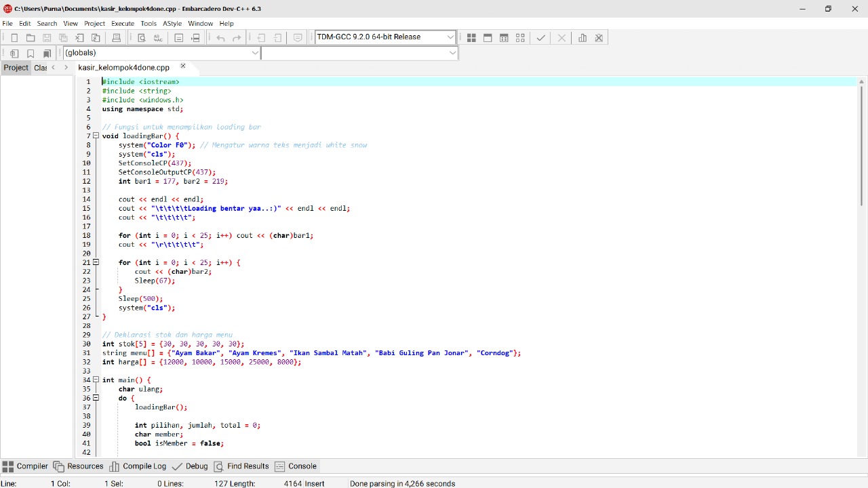Image resolution: width=868 pixels, height=488 pixels.
Task: Click the string "Babi Guling Pan Jonar" in code
Action: point(421,353)
